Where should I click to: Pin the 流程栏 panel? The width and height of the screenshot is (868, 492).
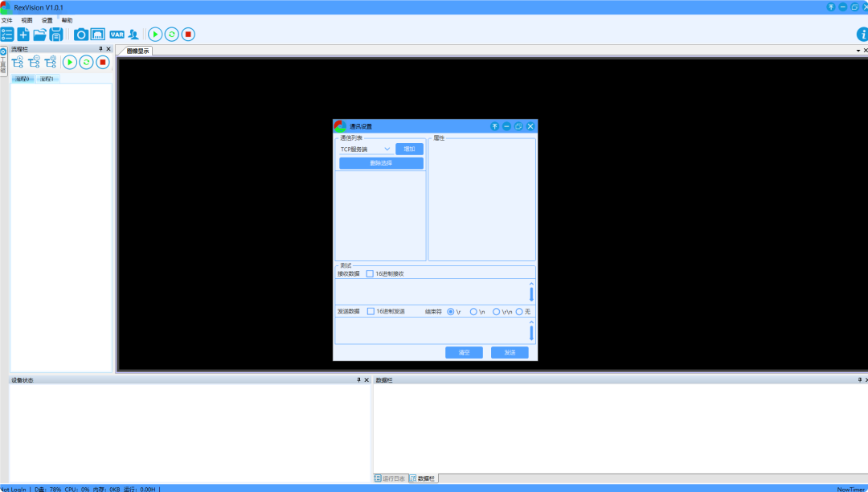point(100,49)
